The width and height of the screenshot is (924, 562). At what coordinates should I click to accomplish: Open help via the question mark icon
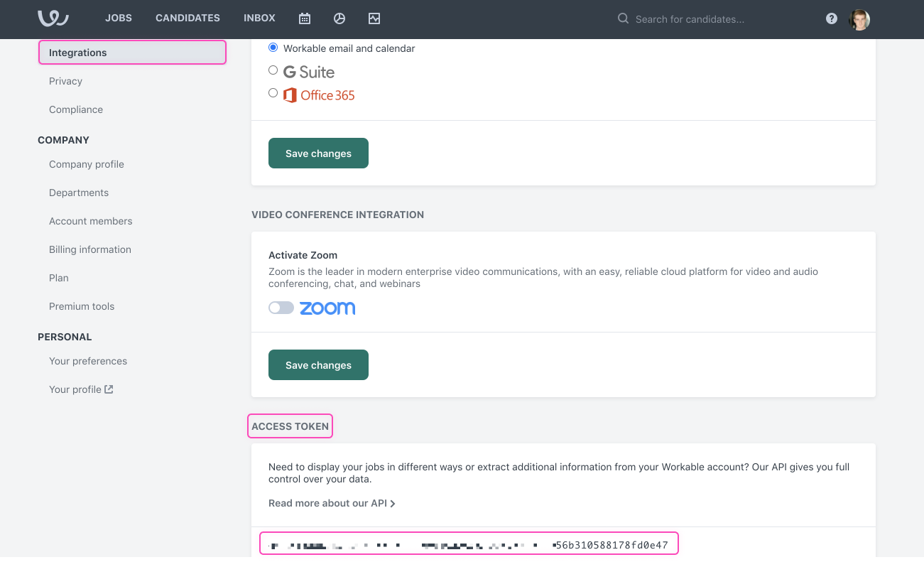831,18
